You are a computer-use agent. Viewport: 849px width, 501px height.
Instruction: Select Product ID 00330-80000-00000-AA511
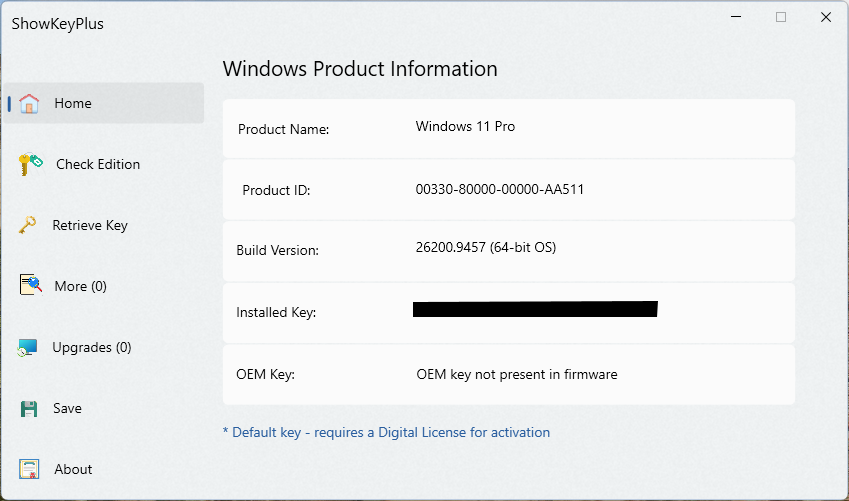click(x=500, y=190)
